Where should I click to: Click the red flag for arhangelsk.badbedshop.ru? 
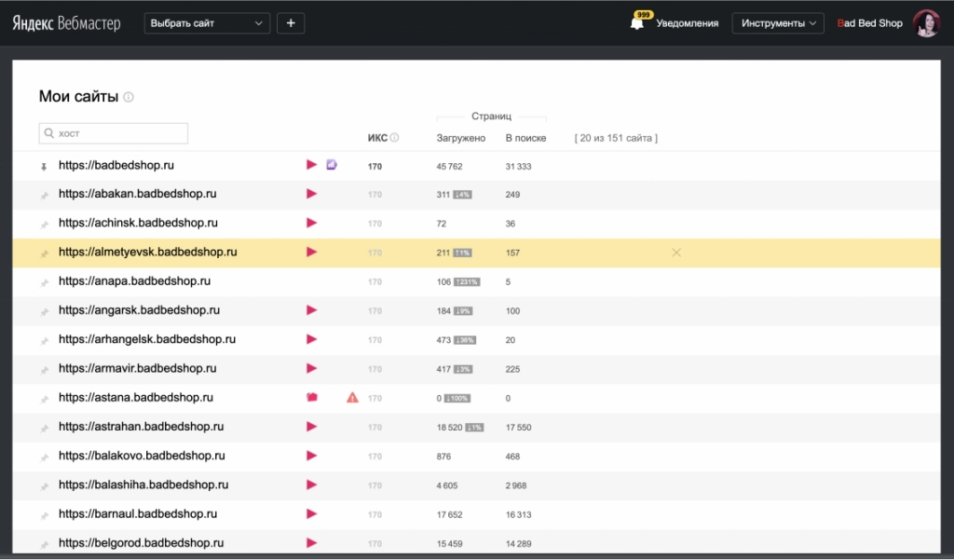[311, 339]
